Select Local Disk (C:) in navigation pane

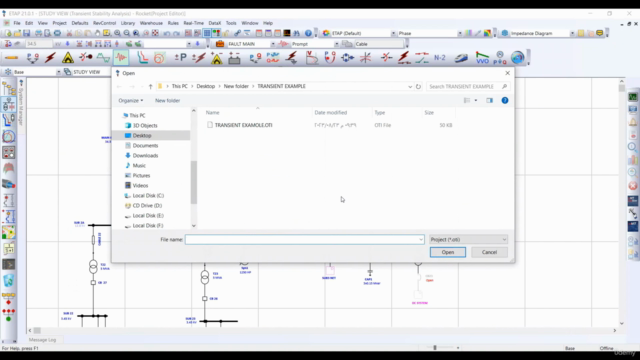[148, 196]
